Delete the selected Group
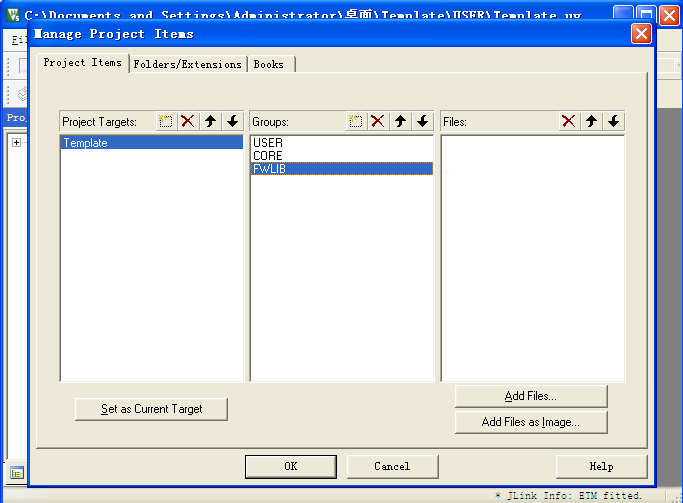 pyautogui.click(x=378, y=121)
